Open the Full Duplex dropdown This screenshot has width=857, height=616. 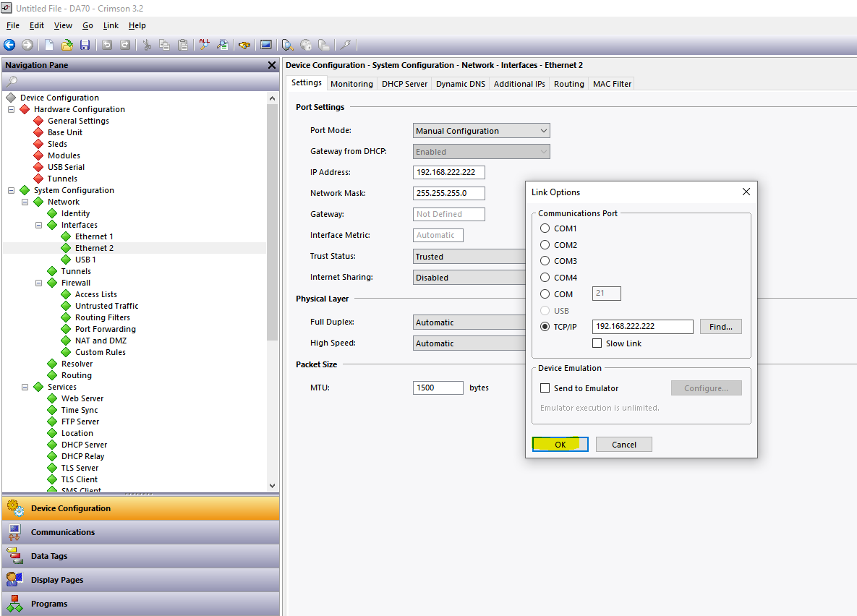pyautogui.click(x=469, y=322)
